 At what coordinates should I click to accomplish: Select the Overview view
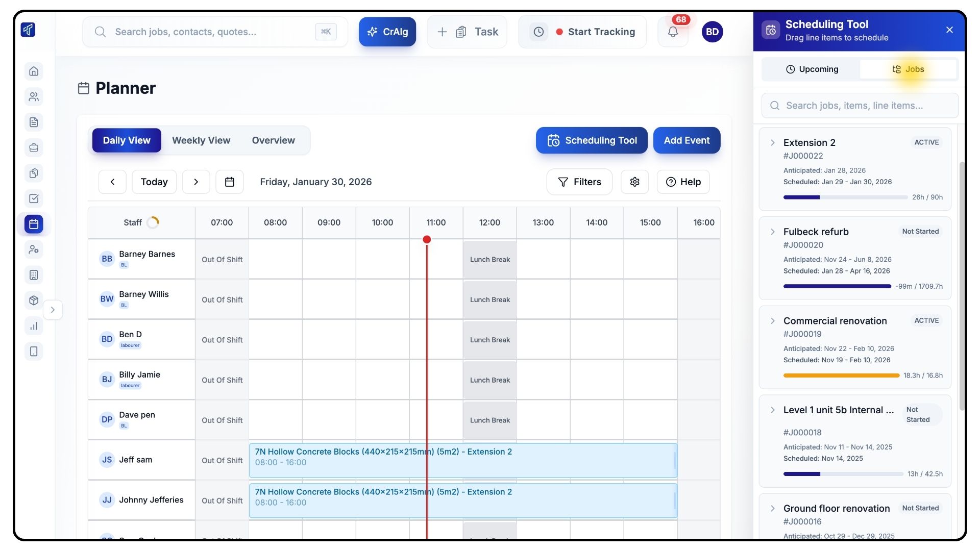tap(273, 140)
